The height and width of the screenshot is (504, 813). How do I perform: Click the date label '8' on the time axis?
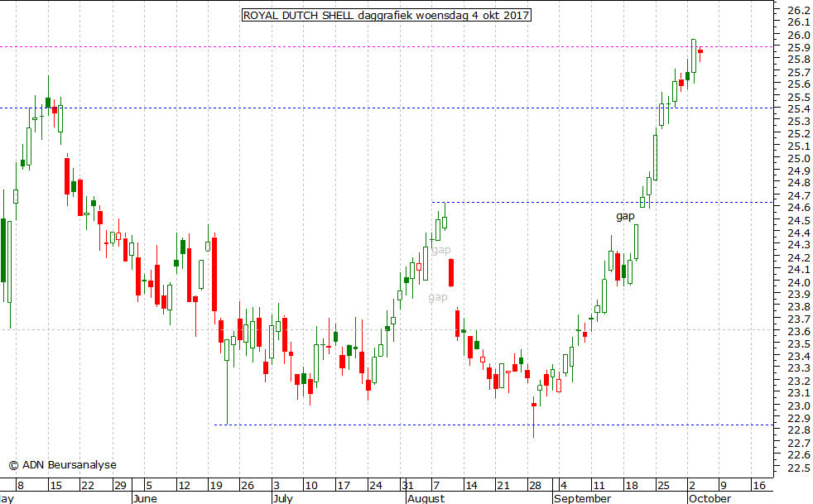[21, 485]
